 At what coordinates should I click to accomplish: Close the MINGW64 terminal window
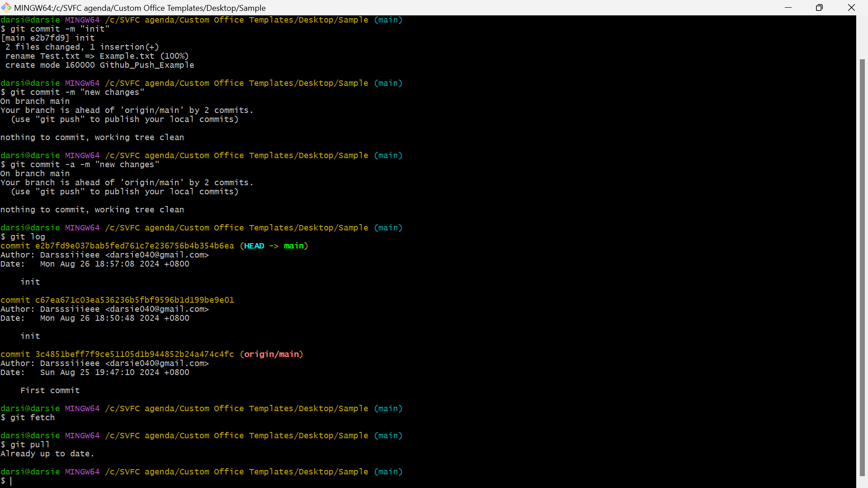pyautogui.click(x=851, y=8)
